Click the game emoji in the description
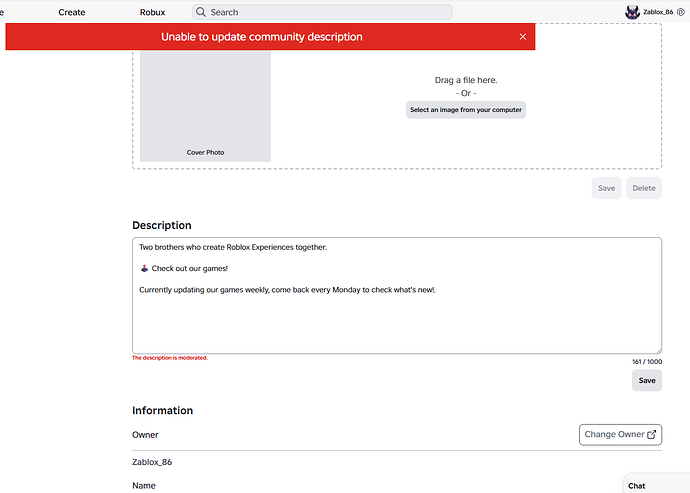 tap(144, 268)
